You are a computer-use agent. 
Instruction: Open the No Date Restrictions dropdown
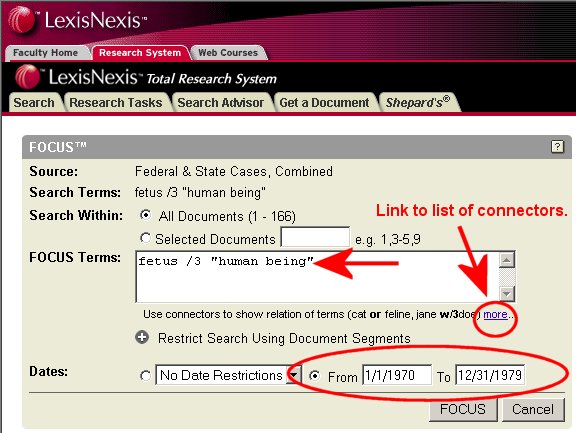pos(228,375)
